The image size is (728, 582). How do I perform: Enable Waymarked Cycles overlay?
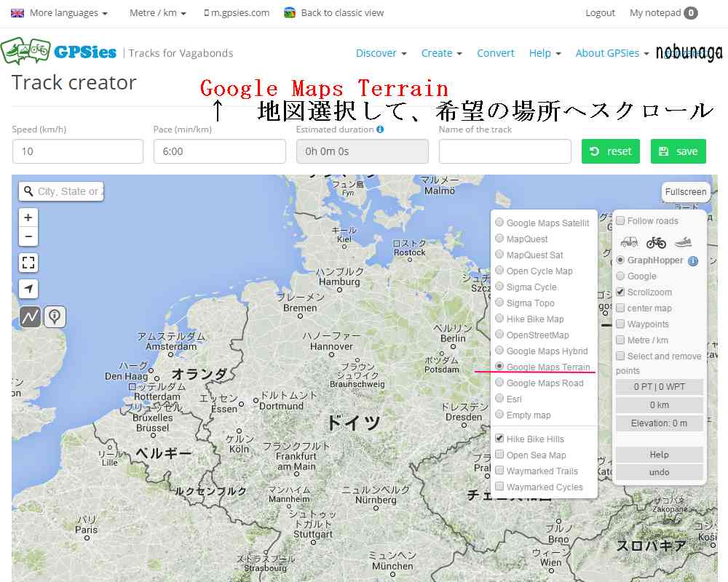tap(499, 487)
